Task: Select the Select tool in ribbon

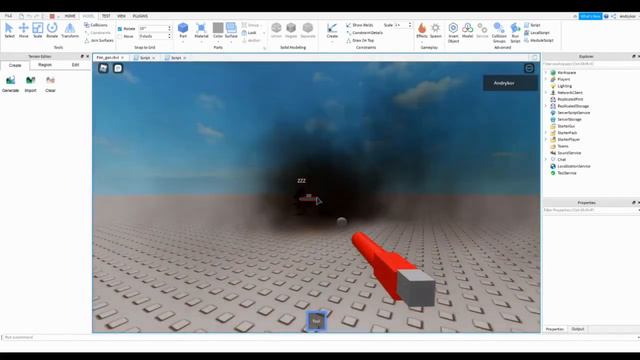Action: 9,30
